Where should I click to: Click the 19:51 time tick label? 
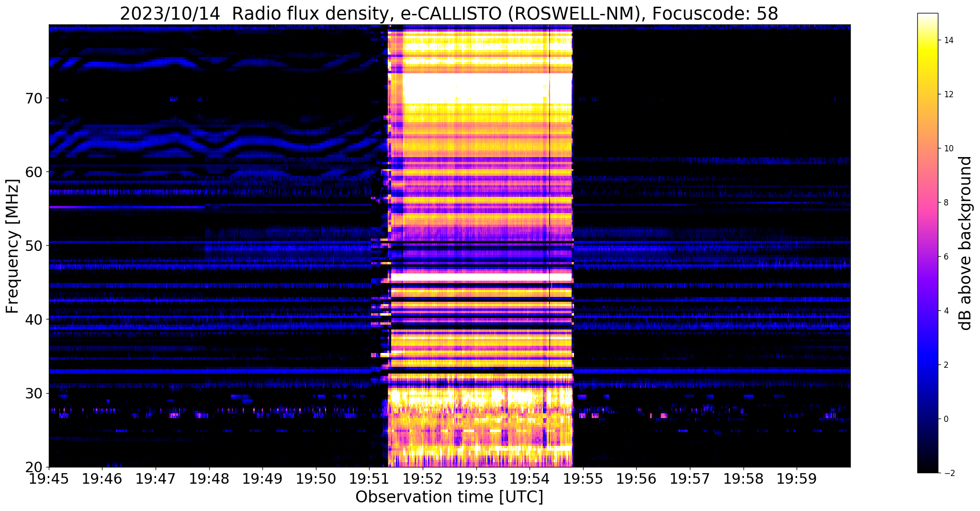(x=369, y=479)
